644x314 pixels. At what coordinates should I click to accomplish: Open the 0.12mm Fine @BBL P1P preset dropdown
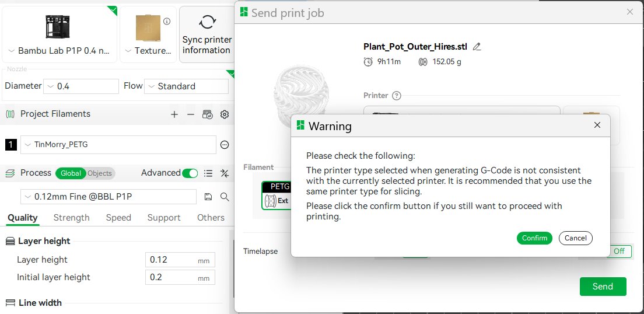(x=108, y=197)
